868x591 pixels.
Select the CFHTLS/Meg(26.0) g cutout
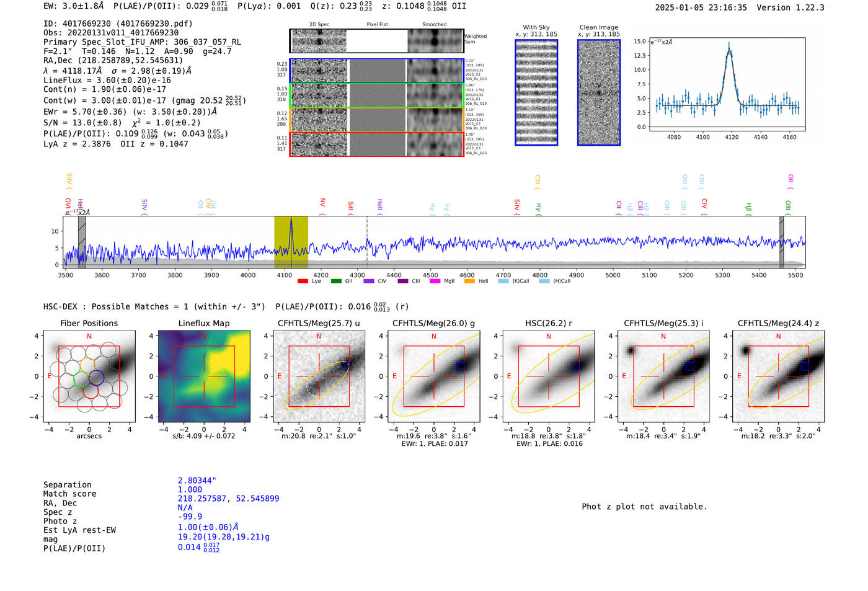433,376
